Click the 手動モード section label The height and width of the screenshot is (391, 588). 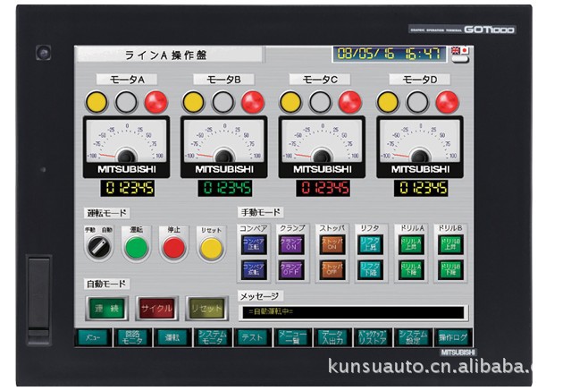coord(260,212)
